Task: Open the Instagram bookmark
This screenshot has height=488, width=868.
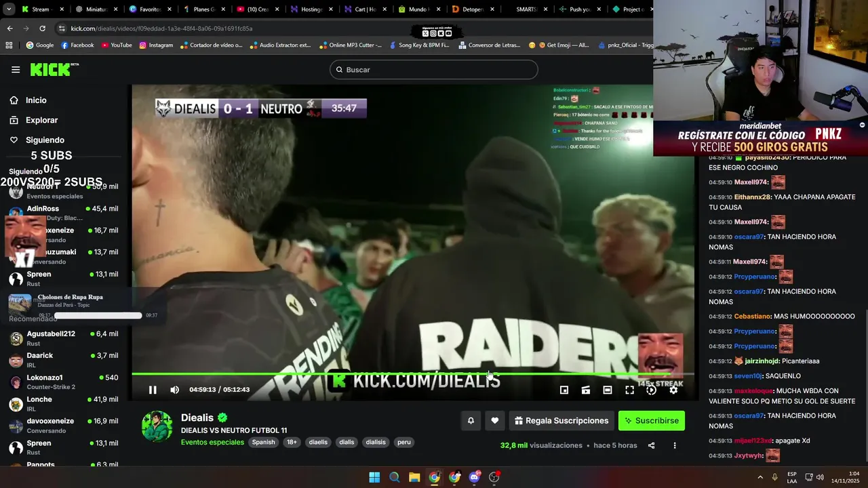Action: point(156,45)
